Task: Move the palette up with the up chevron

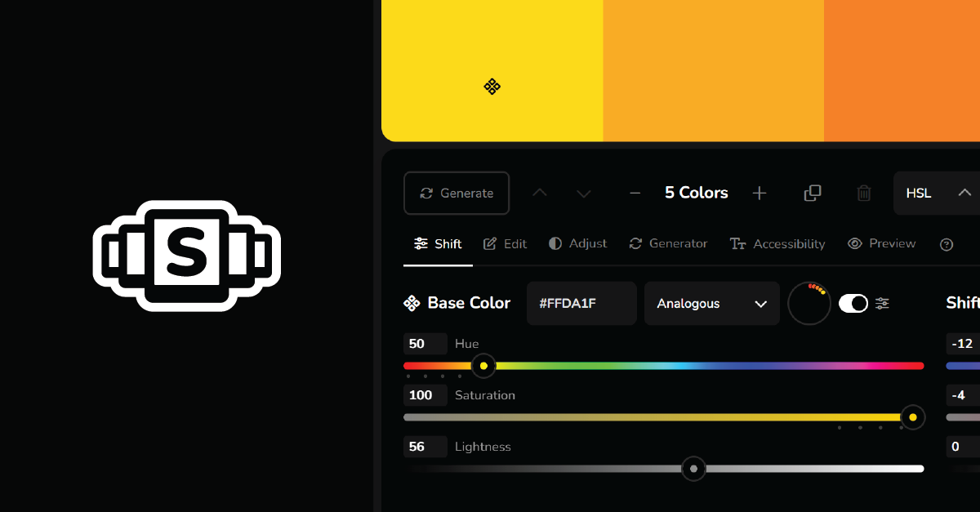Action: (x=540, y=193)
